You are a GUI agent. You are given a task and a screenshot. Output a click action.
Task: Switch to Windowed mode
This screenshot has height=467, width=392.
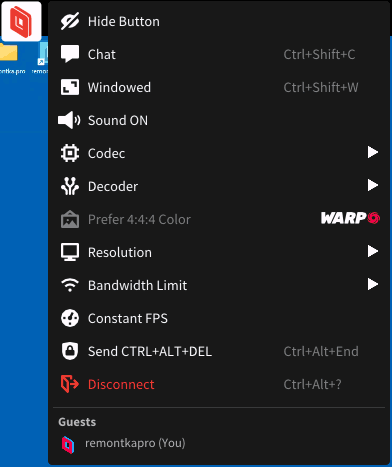tap(219, 87)
